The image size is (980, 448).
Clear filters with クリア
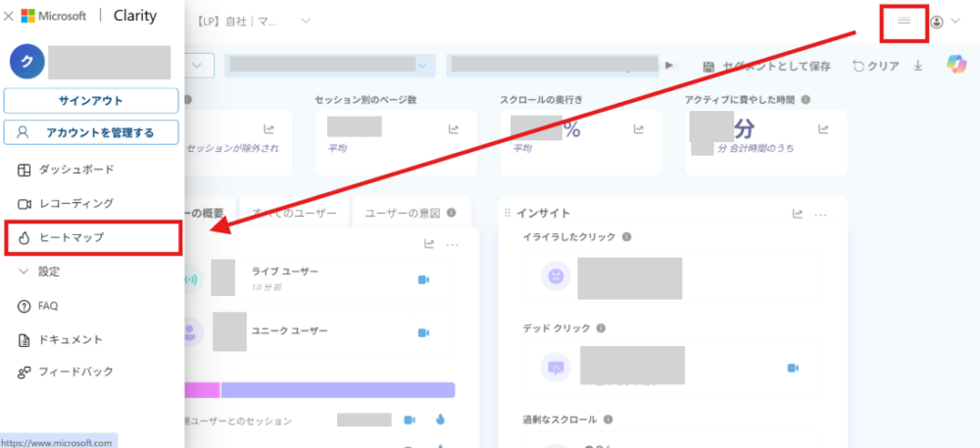(876, 67)
